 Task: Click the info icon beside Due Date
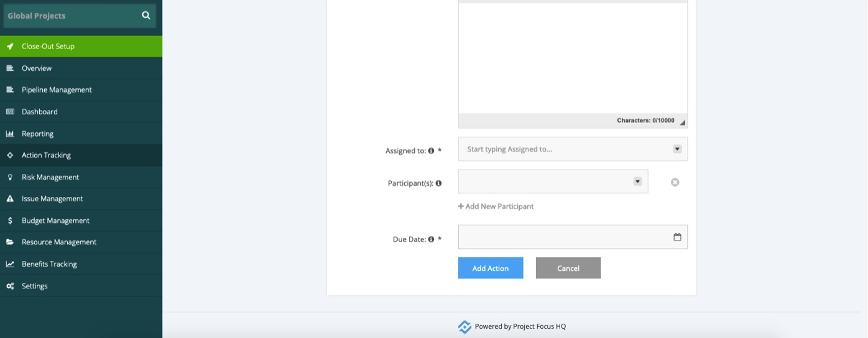(x=431, y=239)
